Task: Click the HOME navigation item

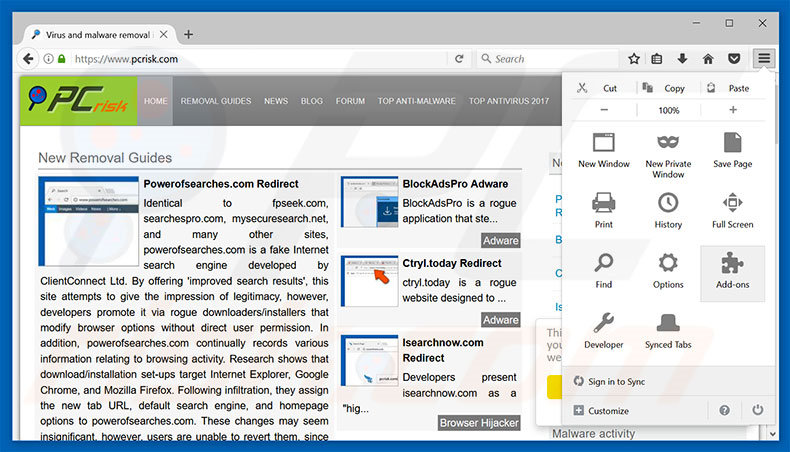Action: (155, 101)
